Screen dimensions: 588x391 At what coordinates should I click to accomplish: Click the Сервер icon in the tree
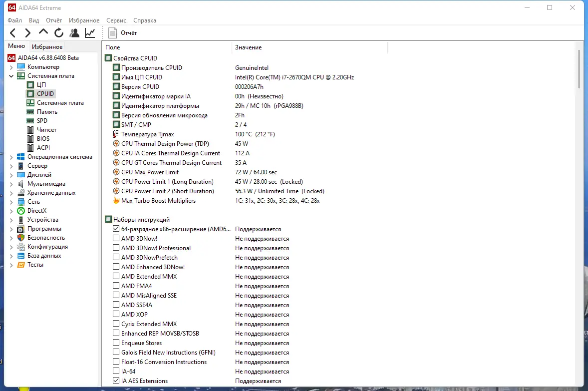tap(21, 166)
